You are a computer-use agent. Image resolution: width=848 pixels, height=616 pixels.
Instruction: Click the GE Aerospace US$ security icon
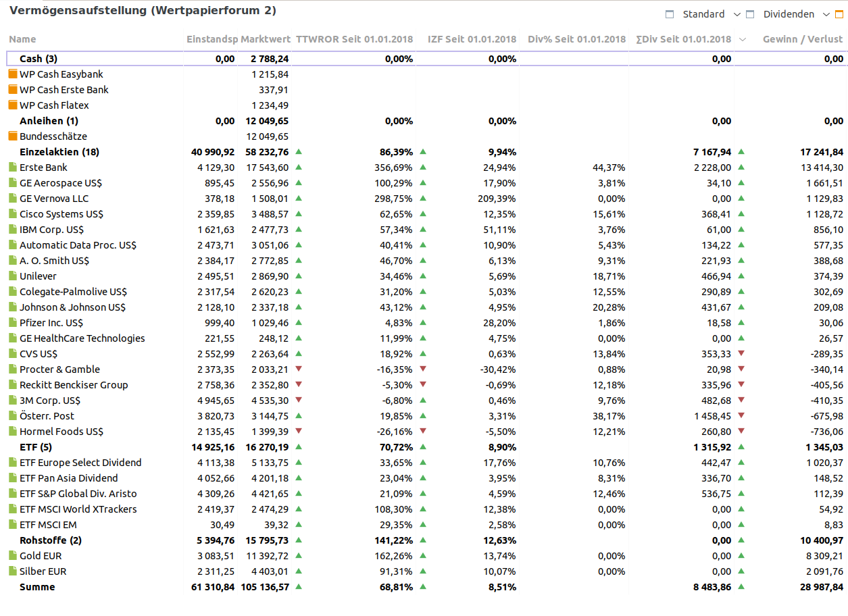click(x=13, y=182)
